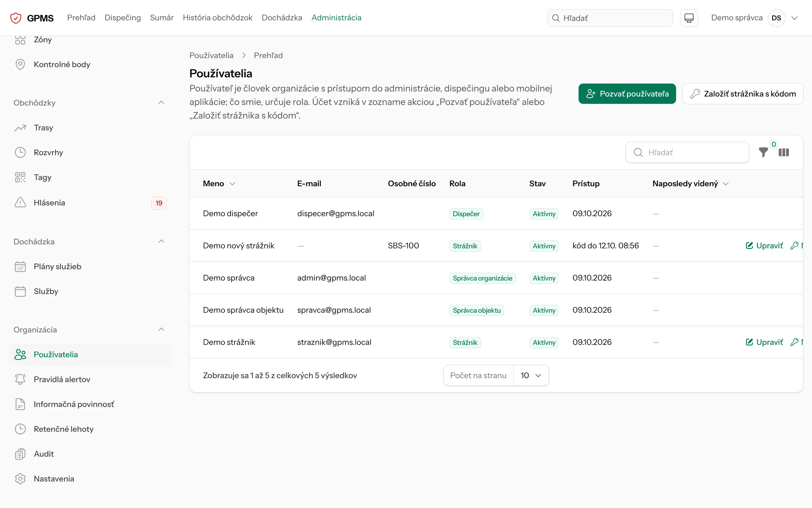The image size is (812, 508).
Task: Open Kontrolné body in sidebar
Action: tap(90, 64)
